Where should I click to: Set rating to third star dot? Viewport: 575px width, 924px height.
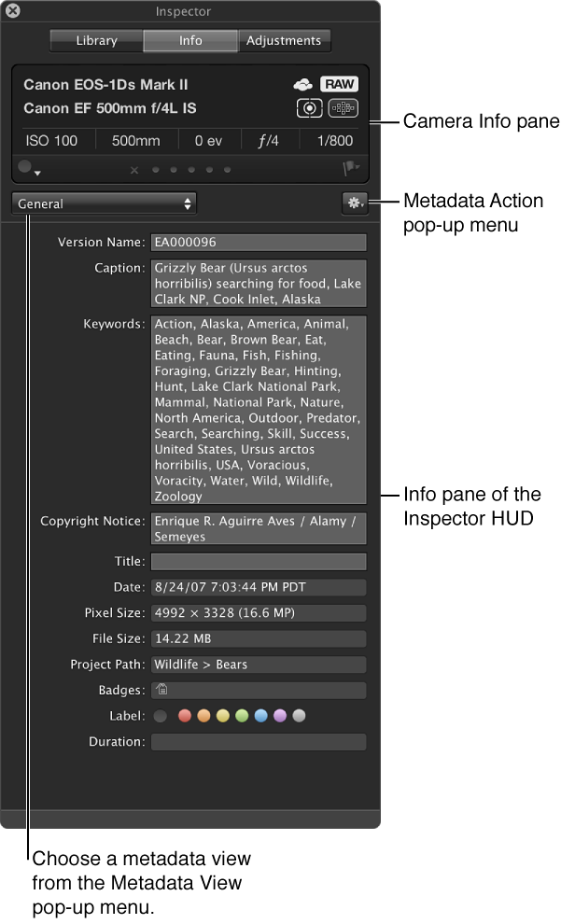(x=191, y=170)
